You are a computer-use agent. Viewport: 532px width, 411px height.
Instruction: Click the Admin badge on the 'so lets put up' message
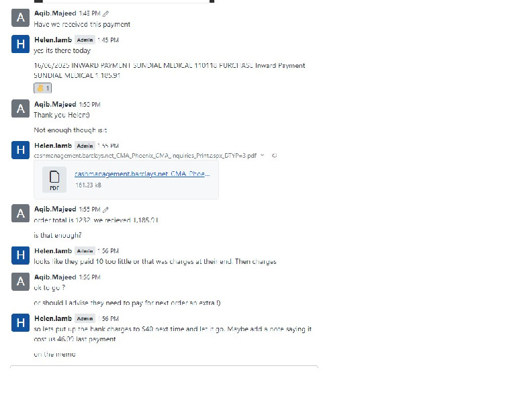[85, 319]
